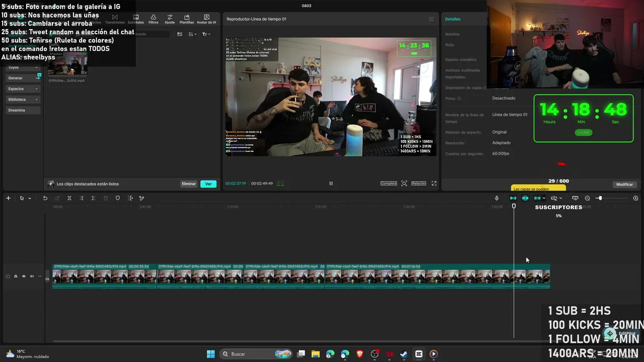Open the Subtítulos tab
The height and width of the screenshot is (362, 644).
[136, 19]
